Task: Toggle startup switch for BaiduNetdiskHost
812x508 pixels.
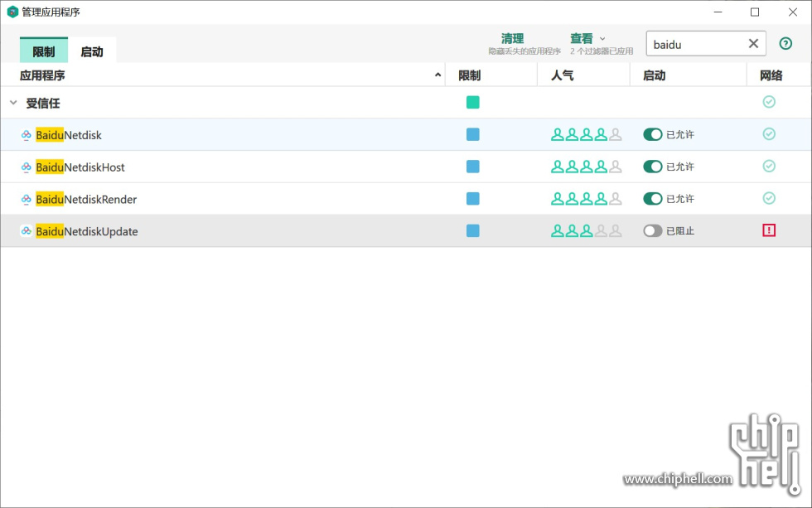Action: click(653, 167)
